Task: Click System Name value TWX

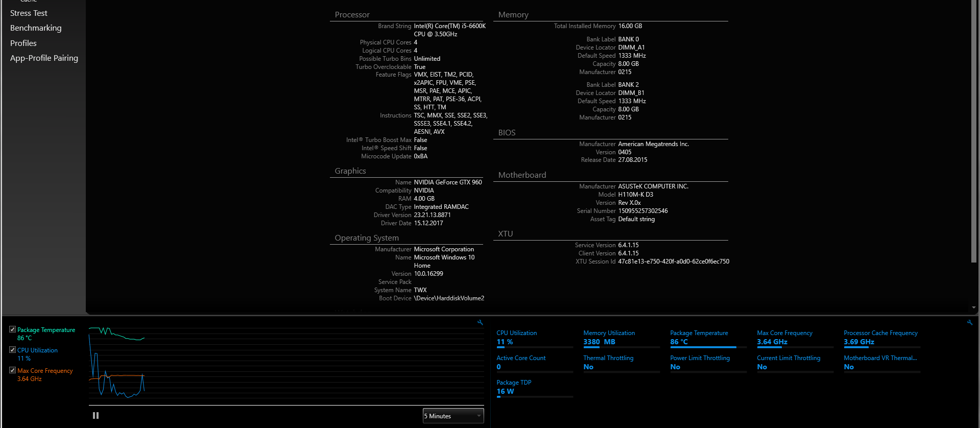Action: (420, 290)
